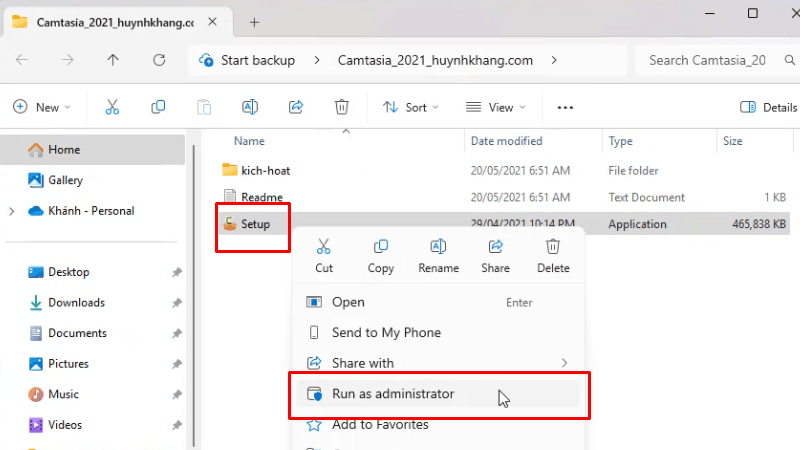The image size is (800, 450).
Task: Open the kich-hoat folder
Action: tap(265, 170)
